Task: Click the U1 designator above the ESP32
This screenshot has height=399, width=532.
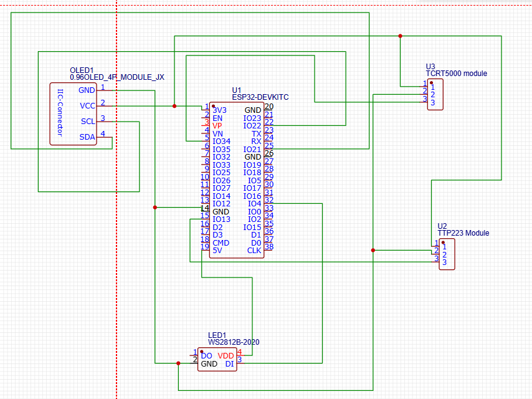Action: click(x=235, y=90)
